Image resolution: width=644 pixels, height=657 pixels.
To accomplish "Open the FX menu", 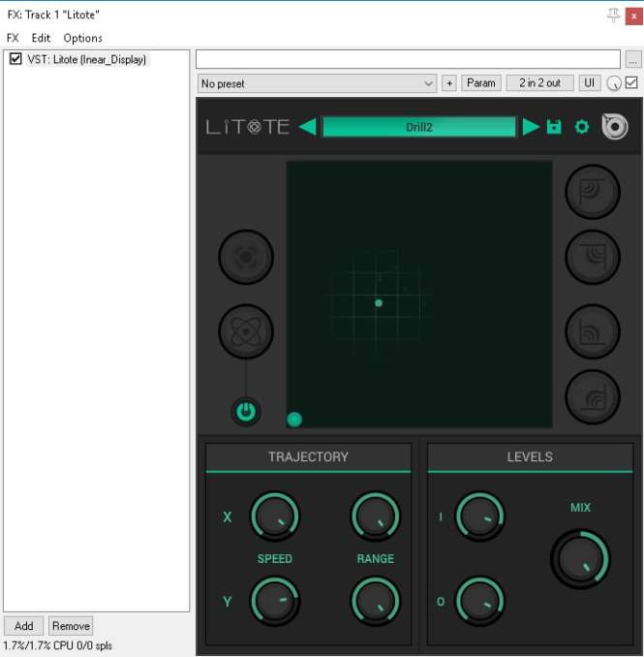I will 13,38.
